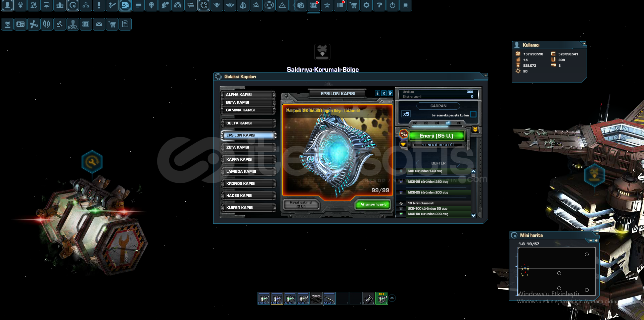The height and width of the screenshot is (320, 644).
Task: Open the ID card profile icon
Action: [20, 24]
